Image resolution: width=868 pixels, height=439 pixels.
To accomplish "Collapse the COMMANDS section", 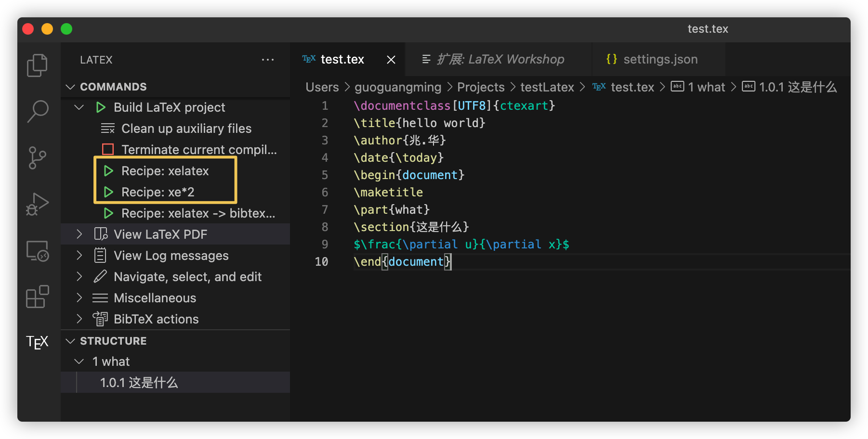I will (x=70, y=87).
